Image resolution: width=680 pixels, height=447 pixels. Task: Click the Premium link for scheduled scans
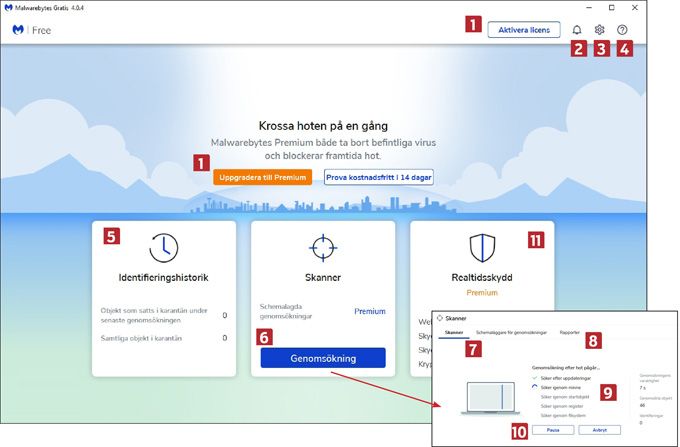[369, 311]
